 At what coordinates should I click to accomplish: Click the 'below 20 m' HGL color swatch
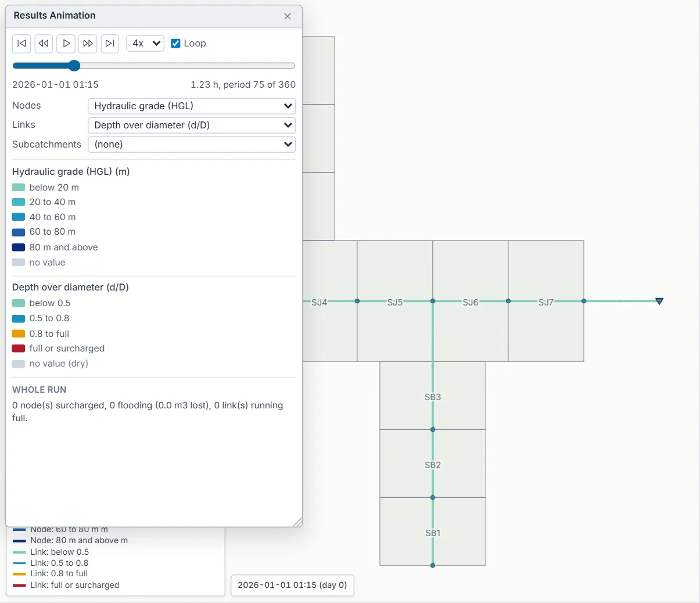19,188
